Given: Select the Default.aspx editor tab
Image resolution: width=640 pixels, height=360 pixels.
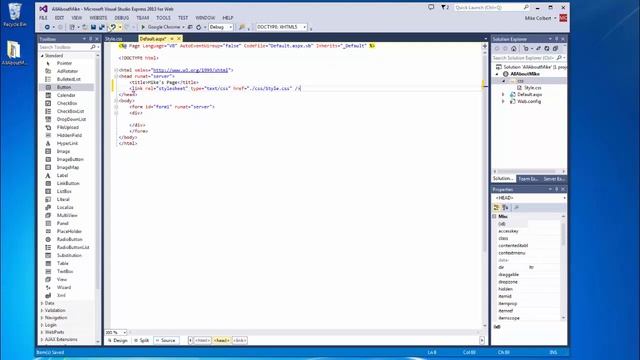Looking at the screenshot, I should (153, 39).
